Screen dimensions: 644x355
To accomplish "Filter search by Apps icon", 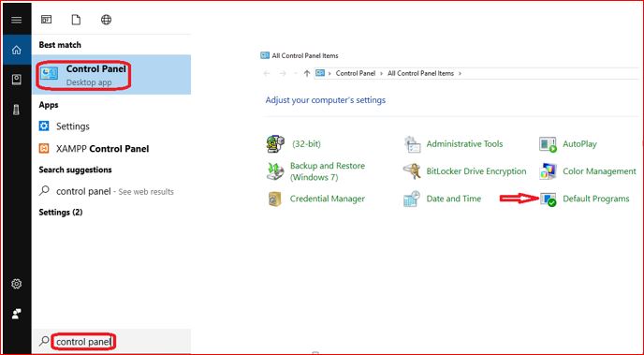I will coord(47,20).
